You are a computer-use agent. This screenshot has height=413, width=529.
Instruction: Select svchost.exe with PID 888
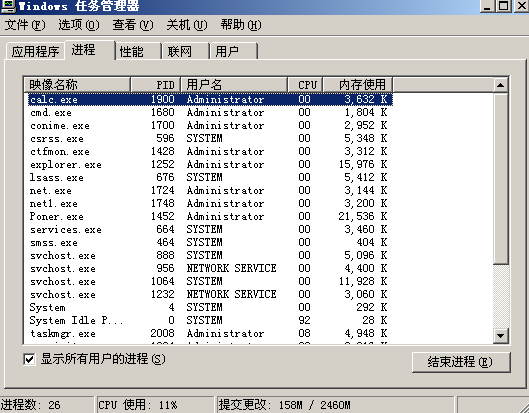pyautogui.click(x=210, y=255)
